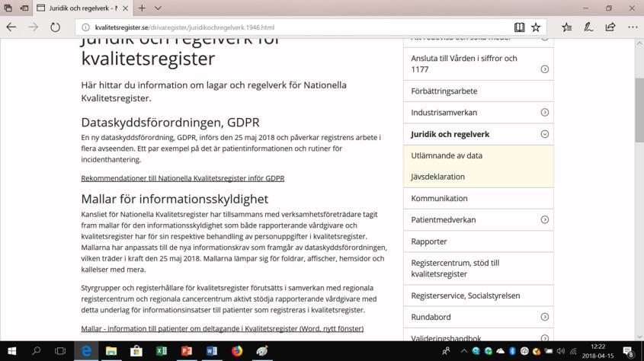Open File Explorer from taskbar
This screenshot has width=644, height=361.
[111, 351]
